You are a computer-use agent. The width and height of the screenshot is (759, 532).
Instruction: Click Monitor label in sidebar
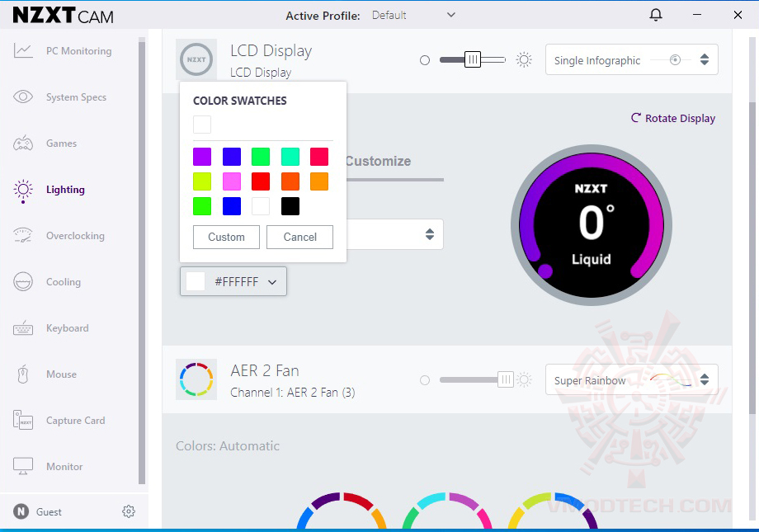tap(64, 467)
